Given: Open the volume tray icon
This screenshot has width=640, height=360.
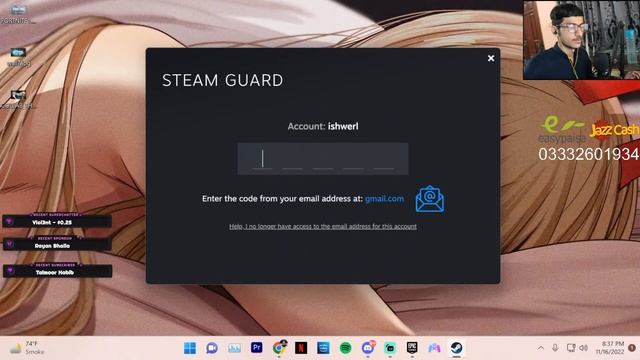Looking at the screenshot, I should (584, 348).
